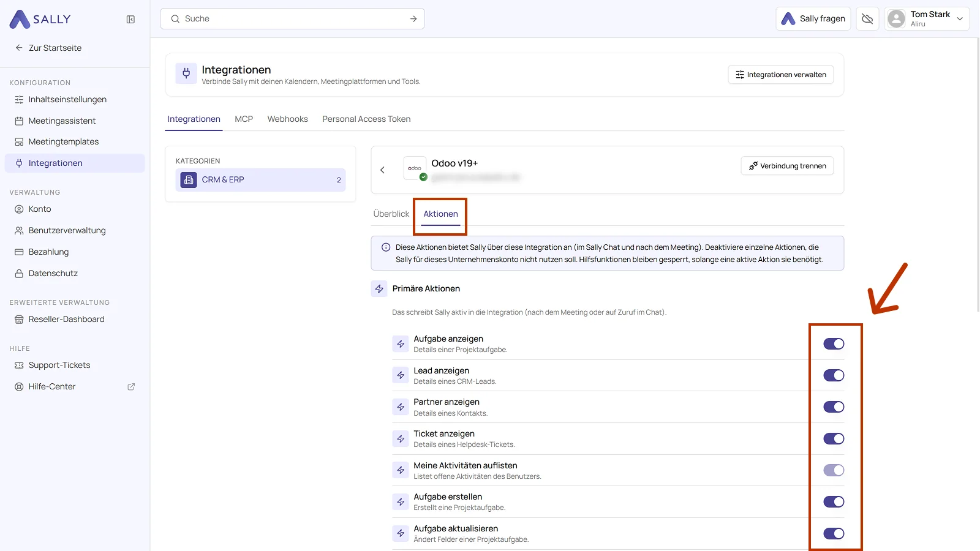Collapse the sidebar with the panel icon

pyautogui.click(x=130, y=20)
